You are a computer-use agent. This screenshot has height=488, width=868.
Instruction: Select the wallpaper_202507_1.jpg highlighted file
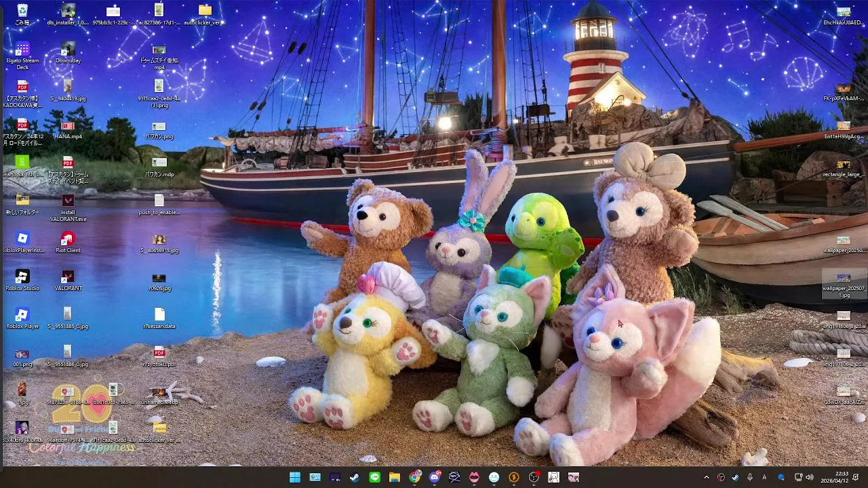844,285
